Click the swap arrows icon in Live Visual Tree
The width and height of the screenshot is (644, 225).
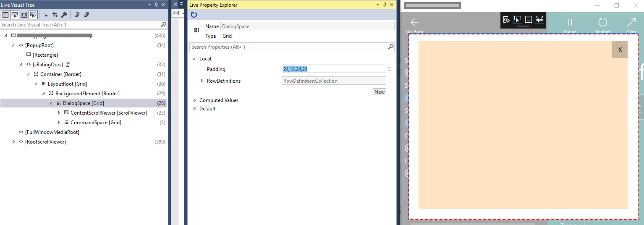(x=55, y=15)
